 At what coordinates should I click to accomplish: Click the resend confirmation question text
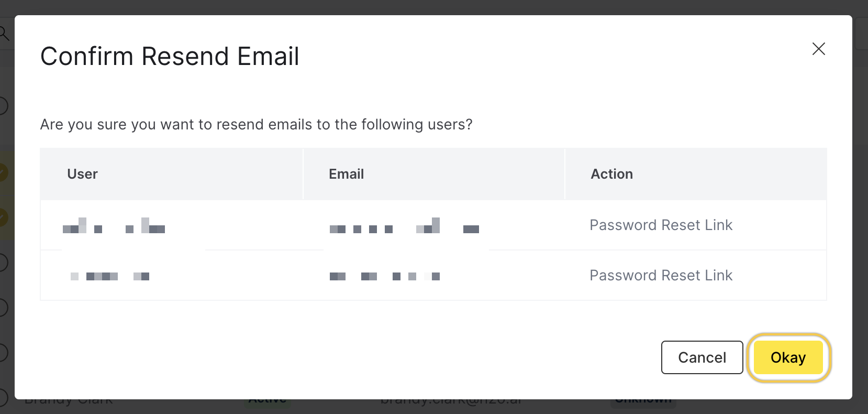[256, 124]
